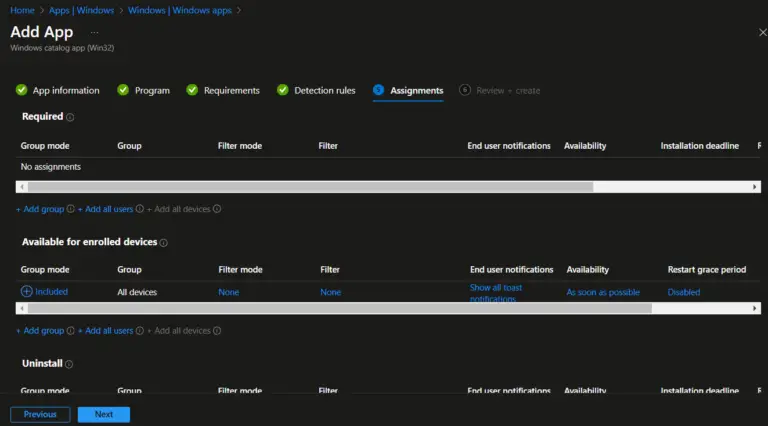Switch to the Program tab
This screenshot has height=426, width=768.
coord(152,90)
